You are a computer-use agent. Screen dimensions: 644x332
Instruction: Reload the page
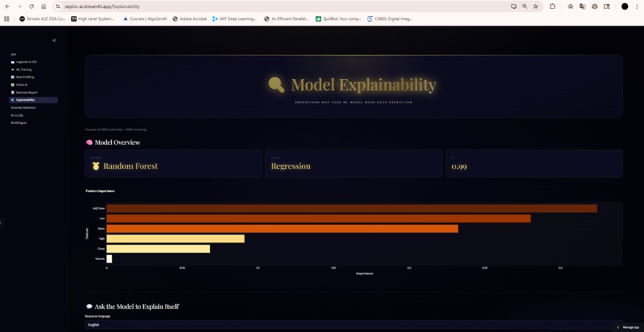32,6
